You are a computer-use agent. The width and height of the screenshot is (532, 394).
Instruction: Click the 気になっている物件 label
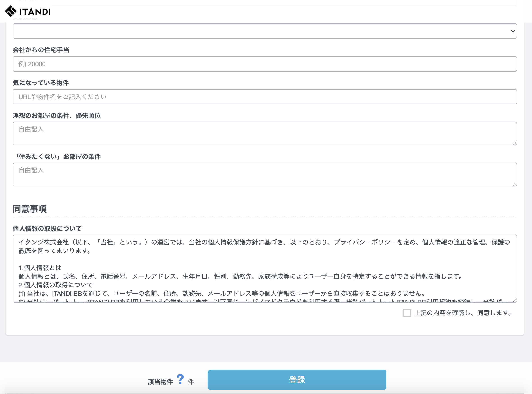(x=41, y=83)
